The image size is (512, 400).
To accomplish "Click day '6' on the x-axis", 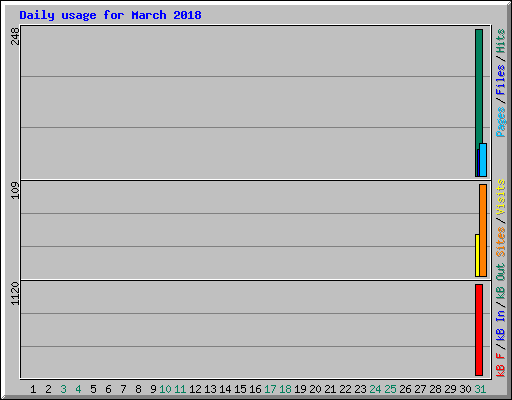I will point(108,389).
